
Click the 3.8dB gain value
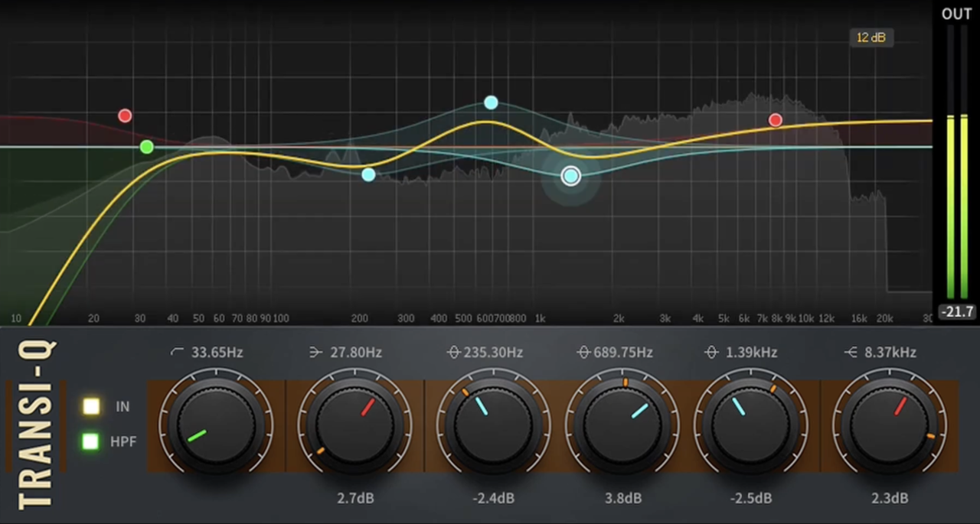click(x=623, y=498)
